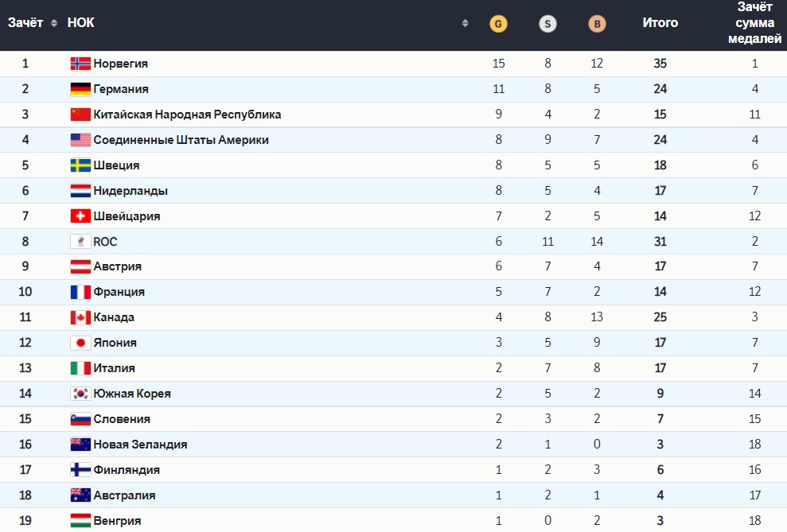
Task: Click the South Korea flag icon
Action: click(80, 394)
